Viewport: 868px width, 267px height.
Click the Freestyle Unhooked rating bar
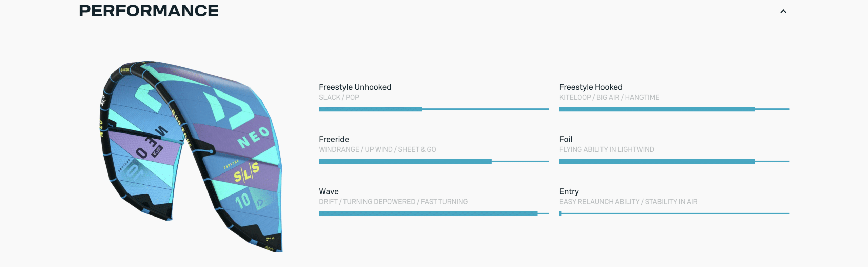[x=434, y=109]
